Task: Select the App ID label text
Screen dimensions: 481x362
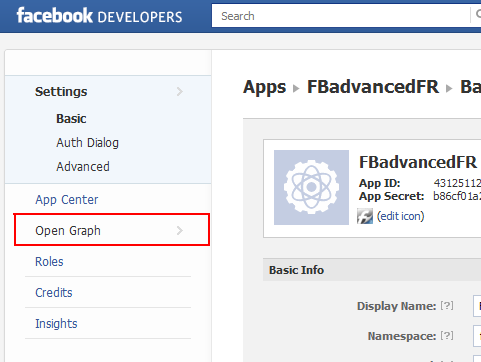Action: click(x=379, y=183)
